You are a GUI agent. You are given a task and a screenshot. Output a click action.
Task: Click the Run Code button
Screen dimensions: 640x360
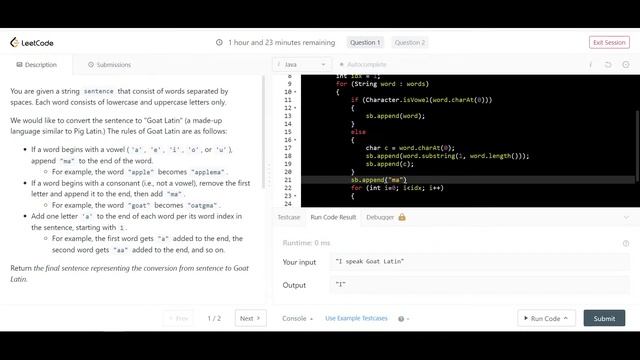[546, 318]
